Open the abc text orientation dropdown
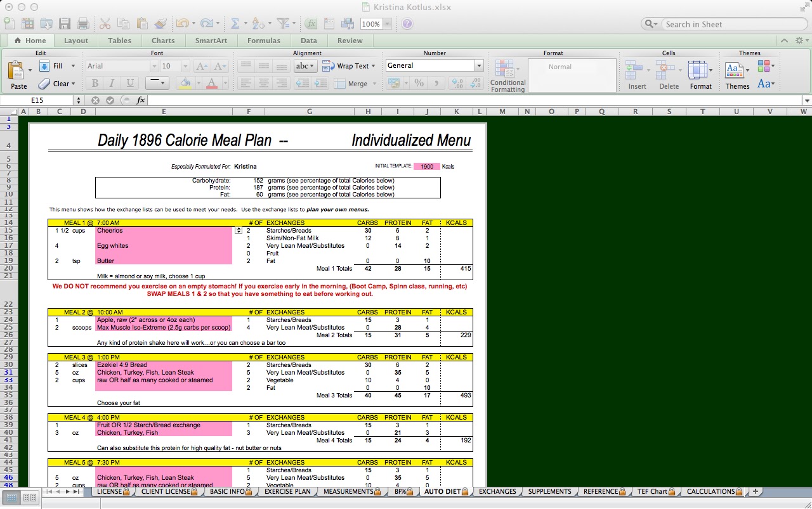Viewport: 812px width, 509px height. (x=305, y=66)
